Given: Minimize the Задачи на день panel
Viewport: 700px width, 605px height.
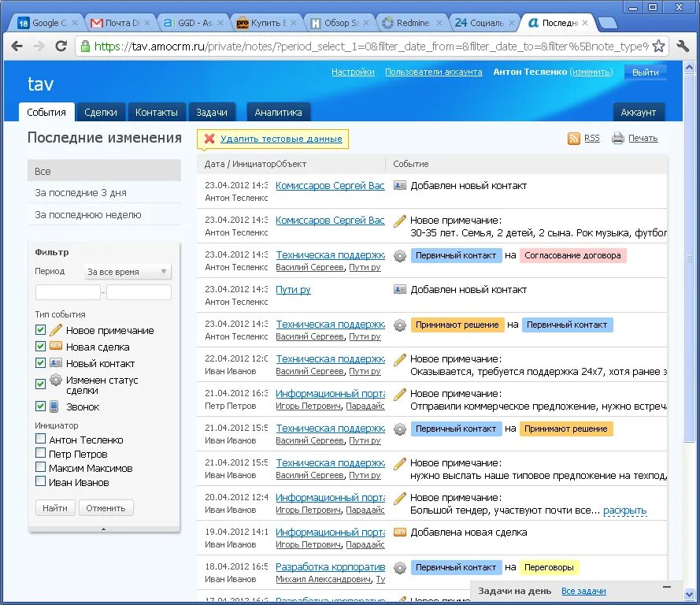Looking at the screenshot, I should (x=666, y=587).
